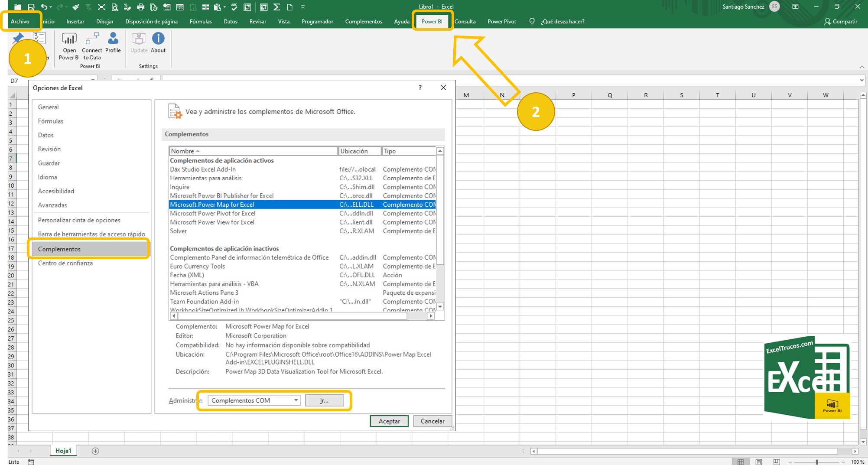This screenshot has height=465, width=868.
Task: Select the Format Painter brush icon
Action: click(x=75, y=7)
